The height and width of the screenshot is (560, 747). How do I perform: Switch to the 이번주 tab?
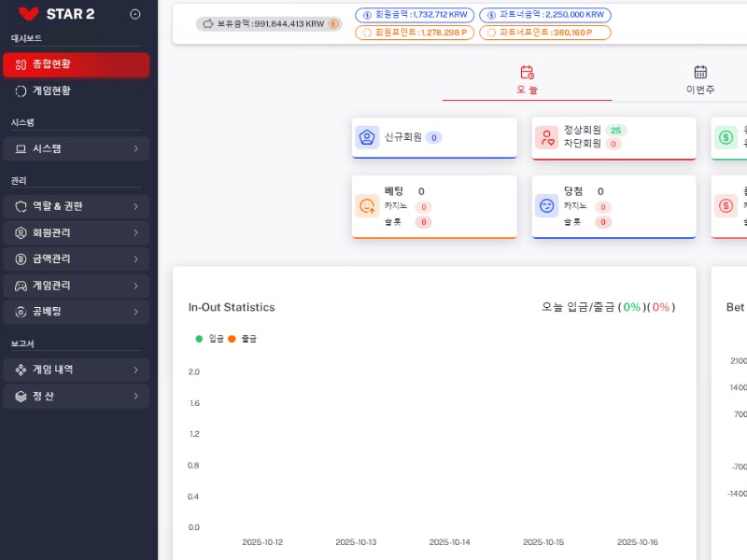700,80
